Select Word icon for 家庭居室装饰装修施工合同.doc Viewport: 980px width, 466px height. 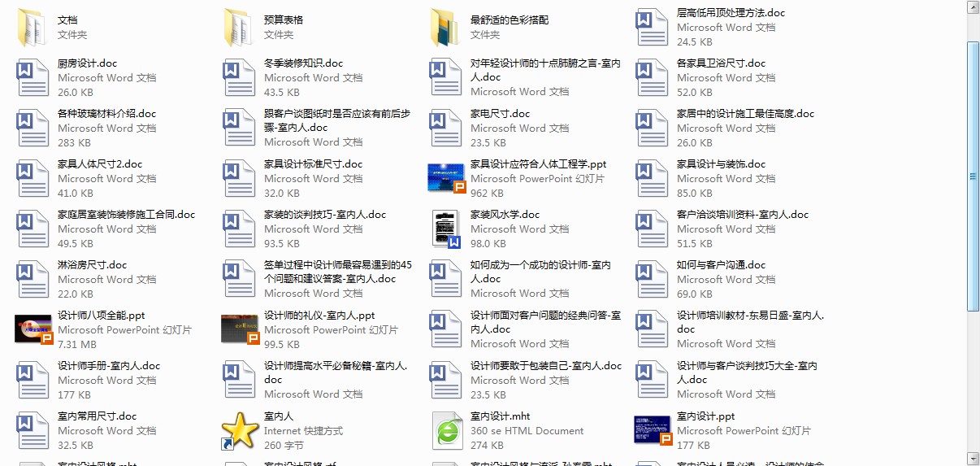click(x=33, y=229)
